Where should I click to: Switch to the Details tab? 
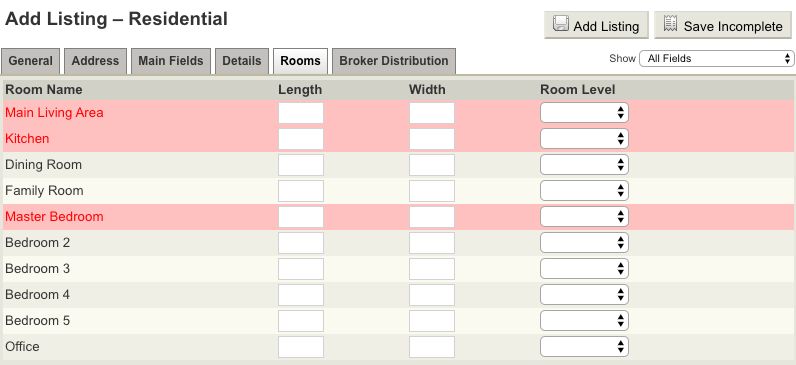242,61
